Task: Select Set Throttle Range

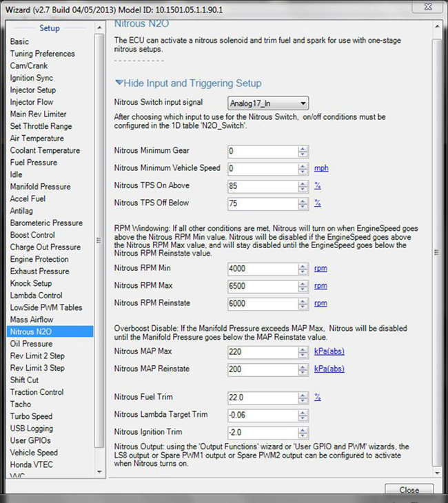Action: point(41,126)
